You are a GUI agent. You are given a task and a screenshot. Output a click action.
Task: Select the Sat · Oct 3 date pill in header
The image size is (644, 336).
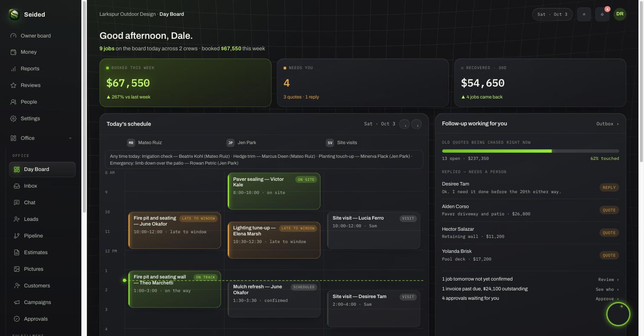552,14
